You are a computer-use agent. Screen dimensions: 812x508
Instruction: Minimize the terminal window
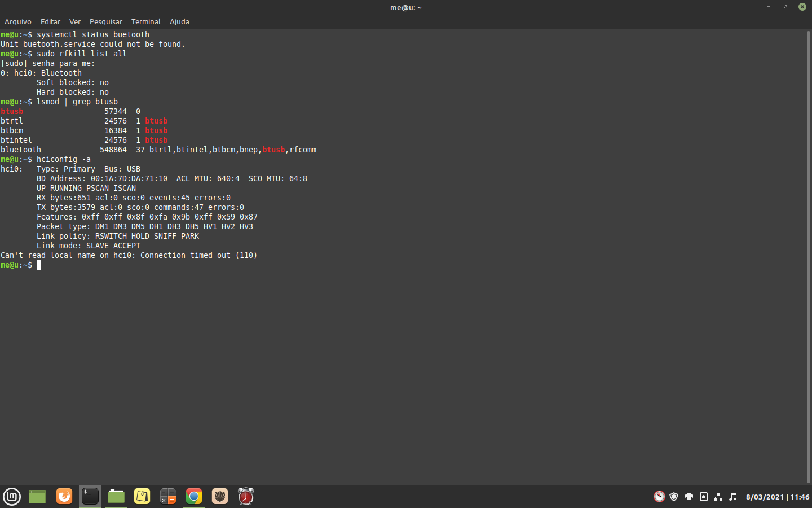click(768, 7)
